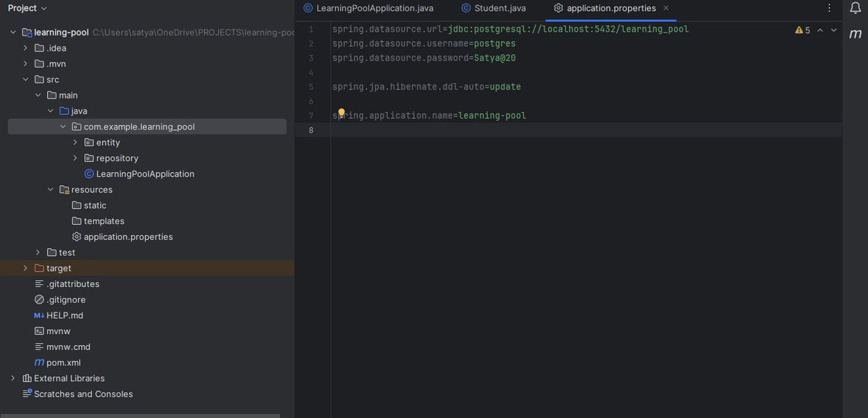Image resolution: width=868 pixels, height=418 pixels.
Task: Collapse the src folder
Action: 25,80
